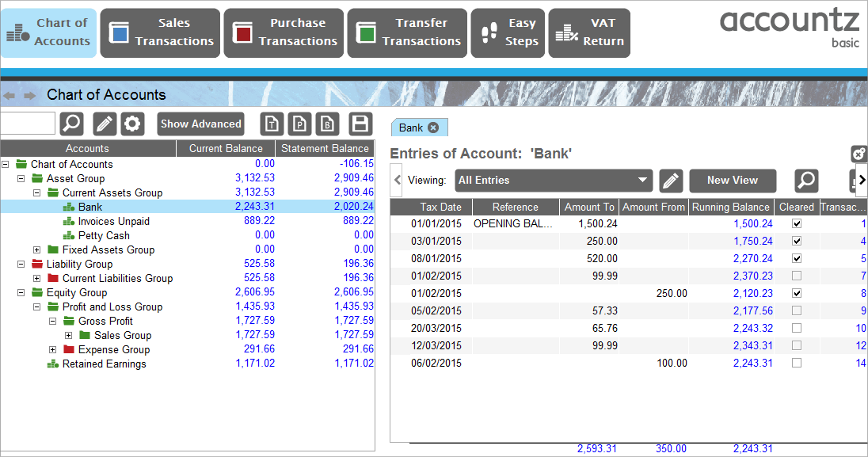Click the P report document icon
The height and width of the screenshot is (457, 868).
(x=299, y=124)
